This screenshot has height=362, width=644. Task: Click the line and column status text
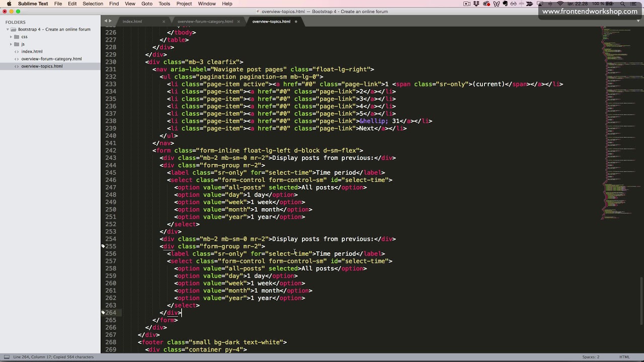[53, 357]
